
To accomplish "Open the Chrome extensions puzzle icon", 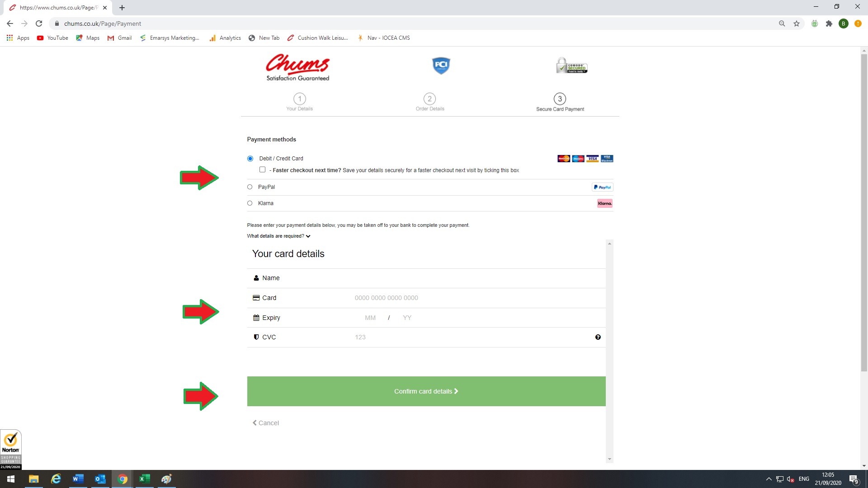I will [x=829, y=23].
